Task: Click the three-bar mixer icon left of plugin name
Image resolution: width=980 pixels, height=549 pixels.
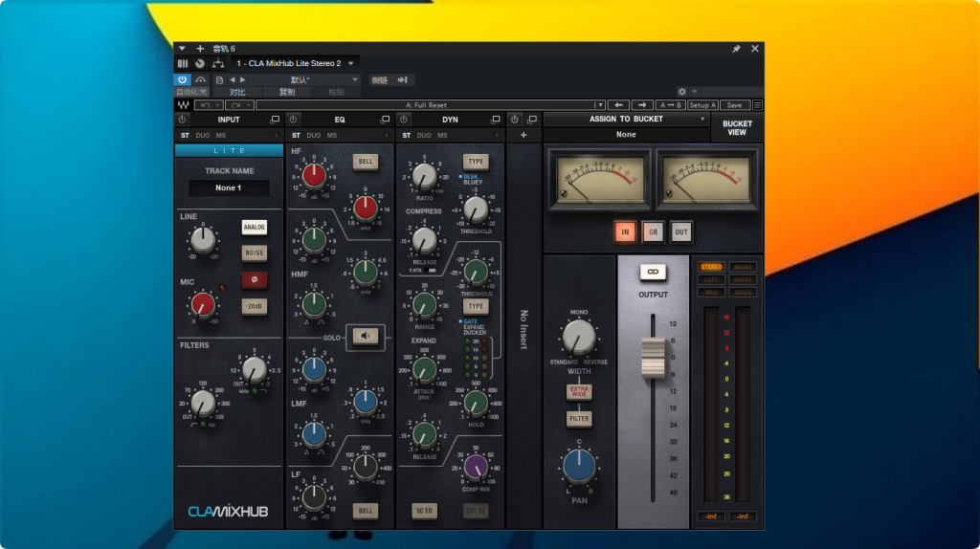Action: pos(183,63)
